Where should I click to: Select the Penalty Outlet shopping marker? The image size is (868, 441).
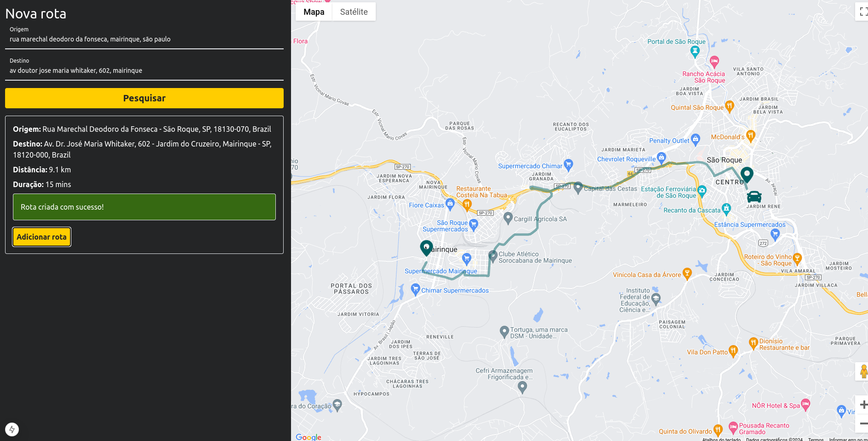(x=695, y=139)
